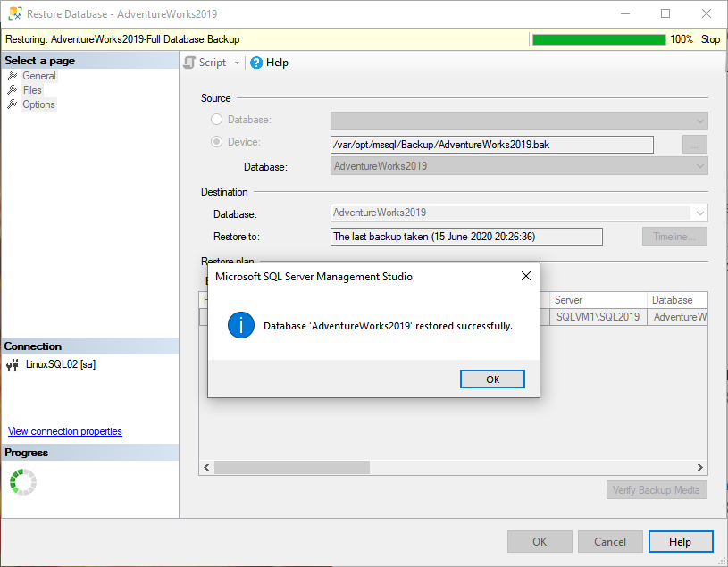Click the Verify Backup Media button
Viewport: 728px width, 567px height.
coord(657,490)
